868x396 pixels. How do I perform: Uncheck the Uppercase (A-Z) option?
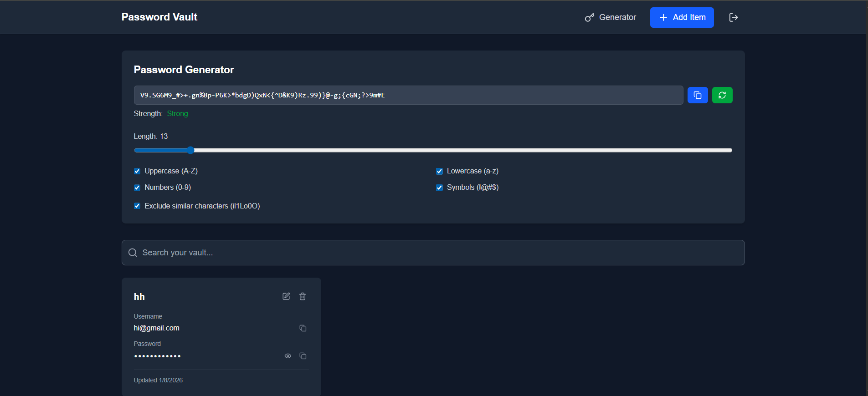point(137,171)
